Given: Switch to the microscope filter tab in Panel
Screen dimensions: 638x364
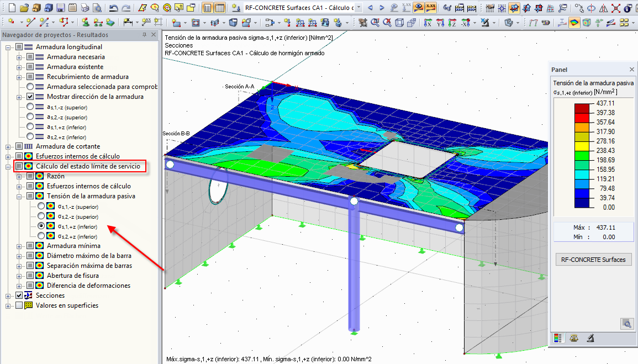Looking at the screenshot, I should pos(590,338).
